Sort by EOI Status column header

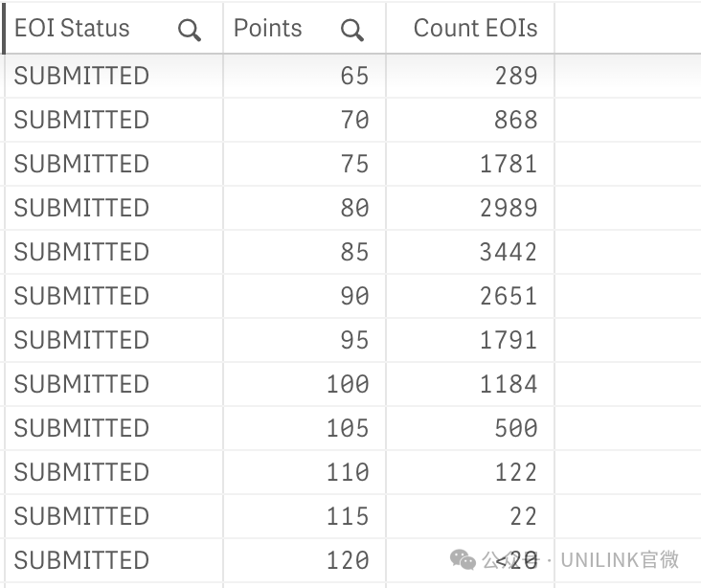72,28
